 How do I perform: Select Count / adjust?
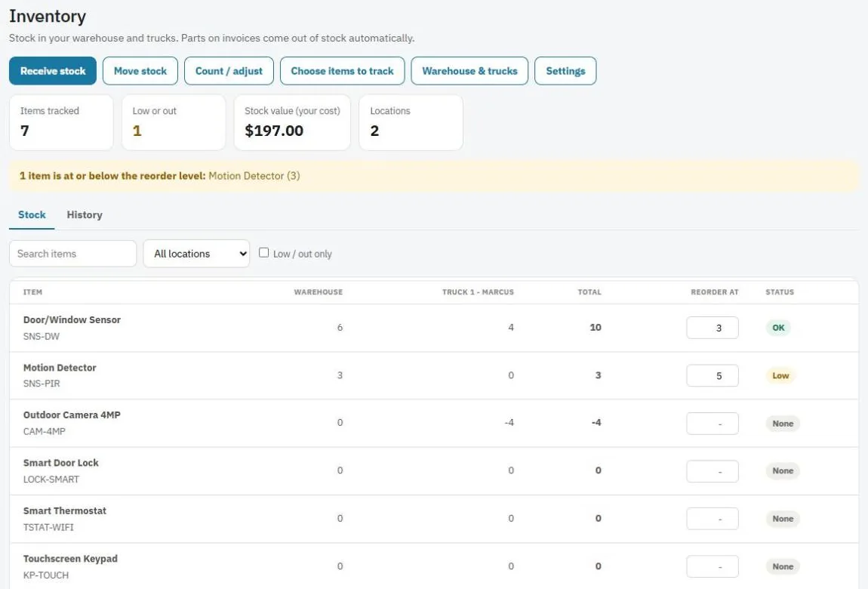click(229, 71)
